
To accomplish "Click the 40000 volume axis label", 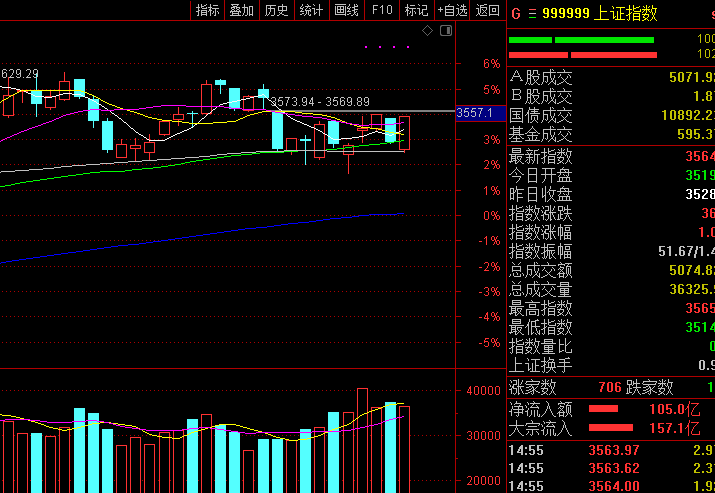I will tap(483, 390).
